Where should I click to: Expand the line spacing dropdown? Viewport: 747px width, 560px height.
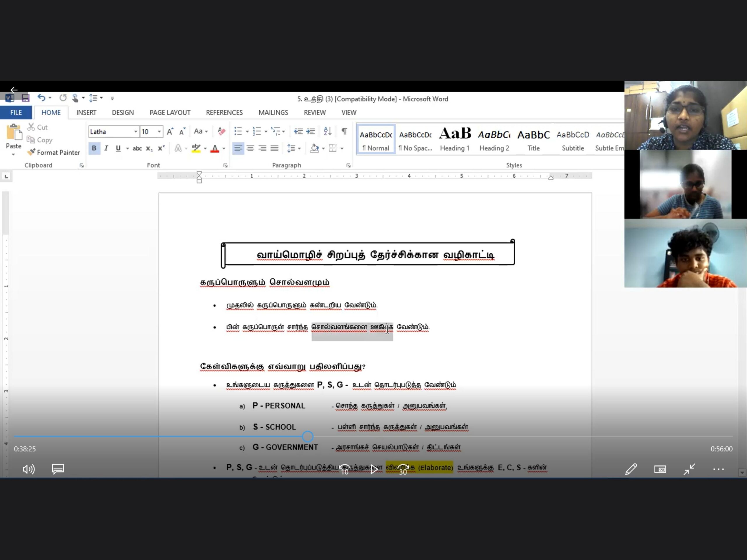299,148
